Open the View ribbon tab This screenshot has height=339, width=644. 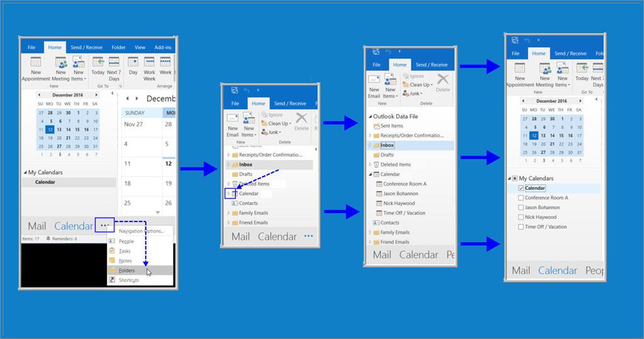(140, 47)
